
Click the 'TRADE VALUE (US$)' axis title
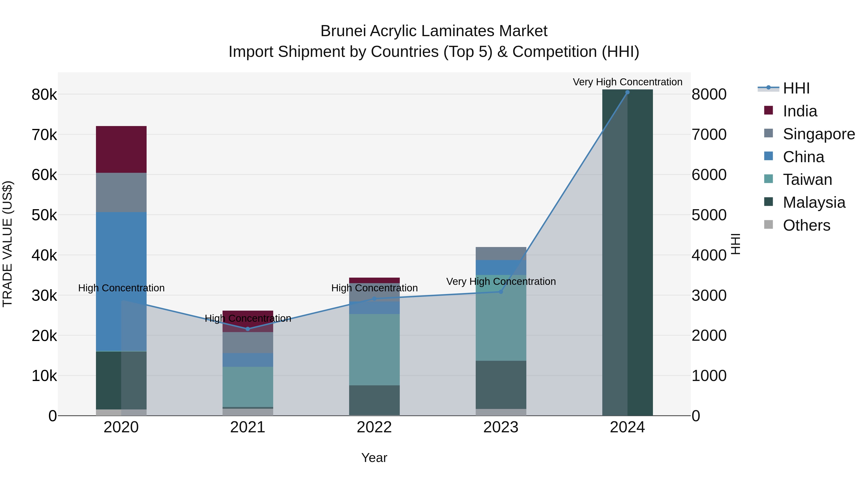[x=8, y=244]
